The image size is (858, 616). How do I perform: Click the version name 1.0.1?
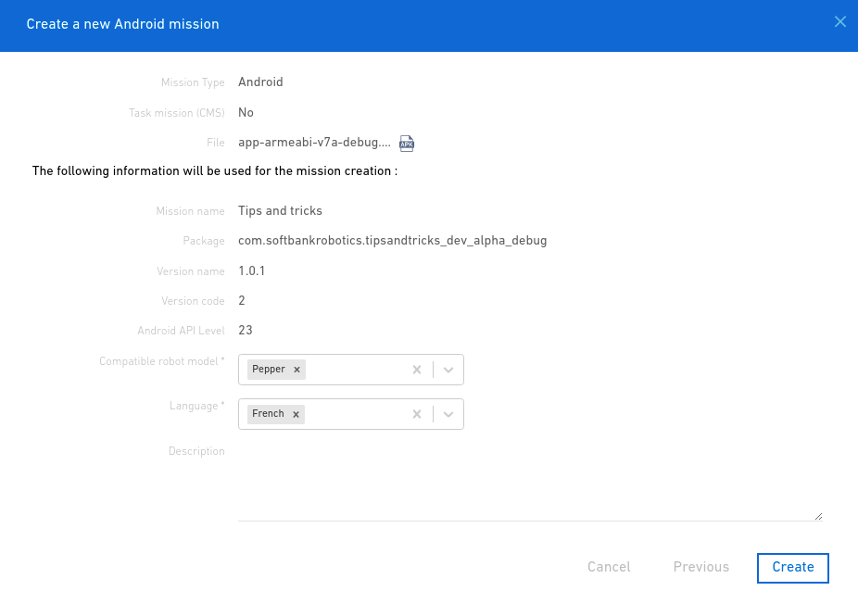tap(252, 270)
